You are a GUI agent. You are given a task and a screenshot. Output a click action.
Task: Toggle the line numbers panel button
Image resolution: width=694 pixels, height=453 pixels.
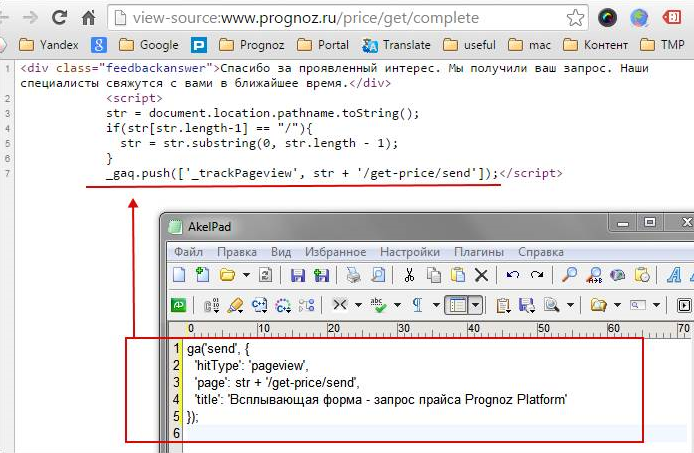point(457,305)
